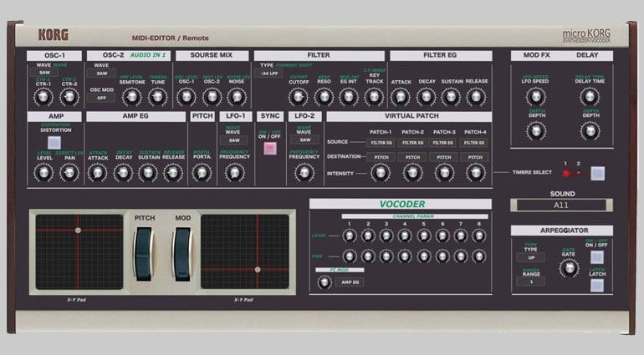
Task: Click the OSC-2 Tune knob
Action: 158,97
